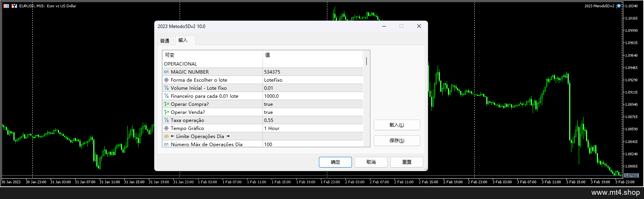Click the double-type icon beside Taxa operação

pyautogui.click(x=166, y=120)
